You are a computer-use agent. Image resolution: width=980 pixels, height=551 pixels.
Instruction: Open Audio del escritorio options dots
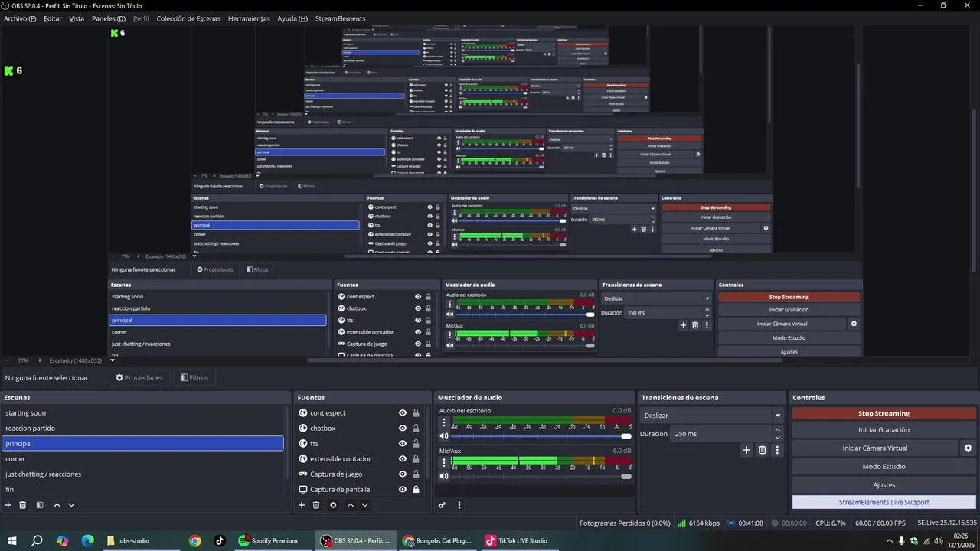click(443, 422)
